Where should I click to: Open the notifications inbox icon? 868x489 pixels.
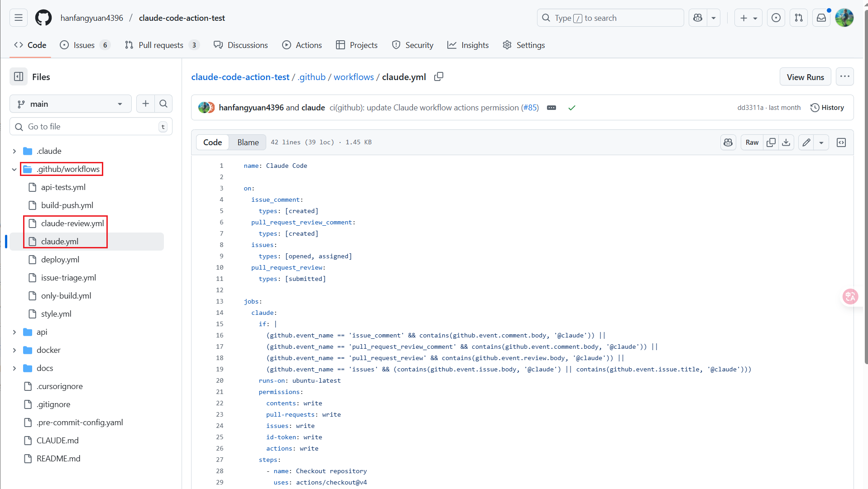[x=821, y=18]
